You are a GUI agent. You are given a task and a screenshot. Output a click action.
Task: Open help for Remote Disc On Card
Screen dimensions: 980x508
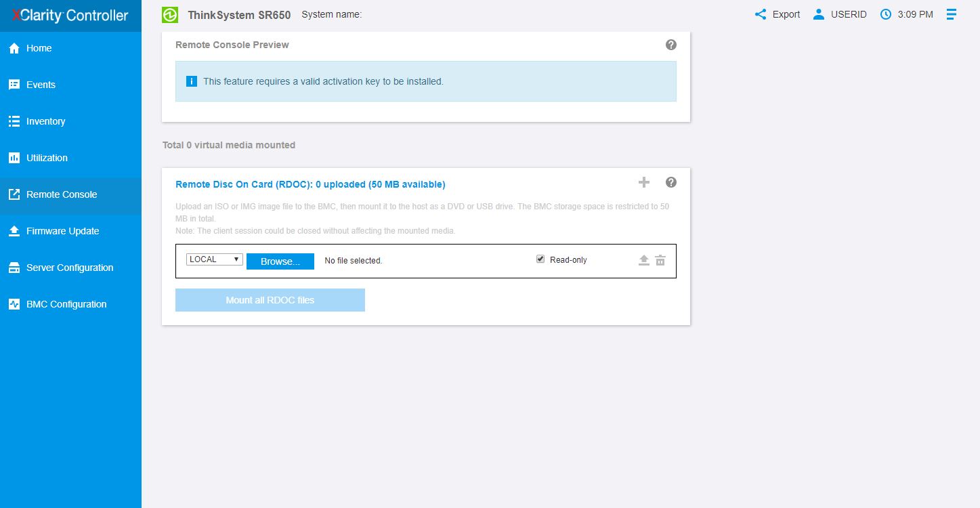pos(671,182)
